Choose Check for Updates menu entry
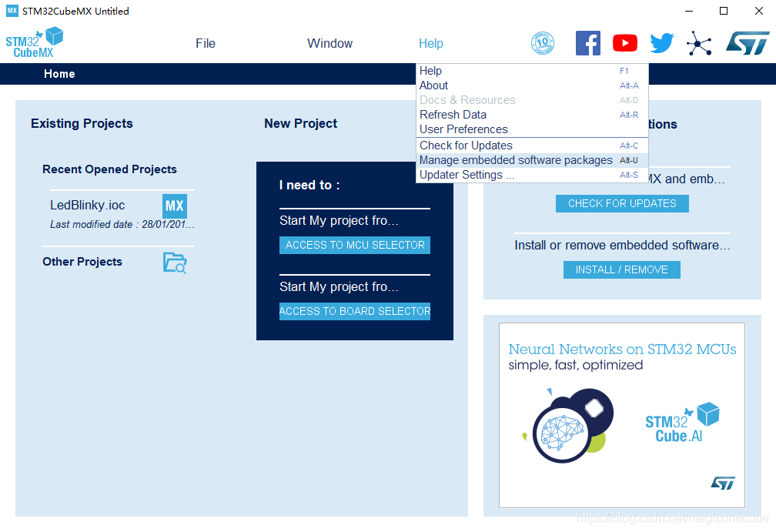Viewport: 776px width, 532px height. pyautogui.click(x=532, y=146)
